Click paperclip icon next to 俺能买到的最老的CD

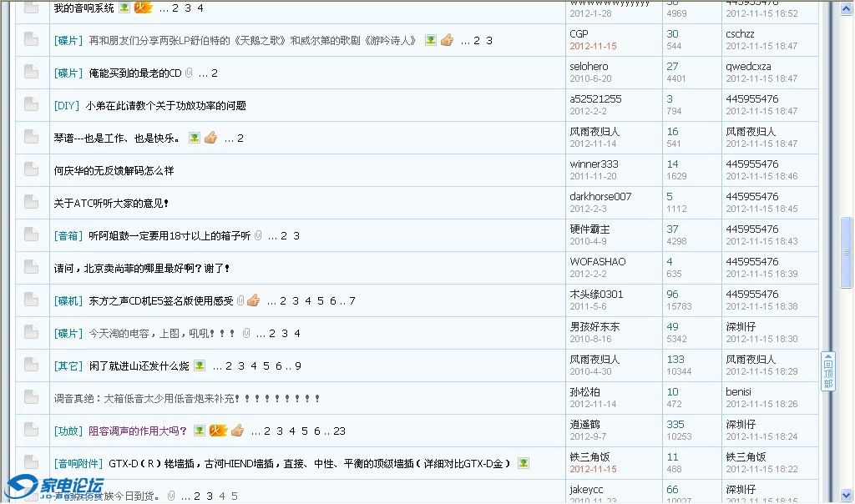[x=189, y=73]
